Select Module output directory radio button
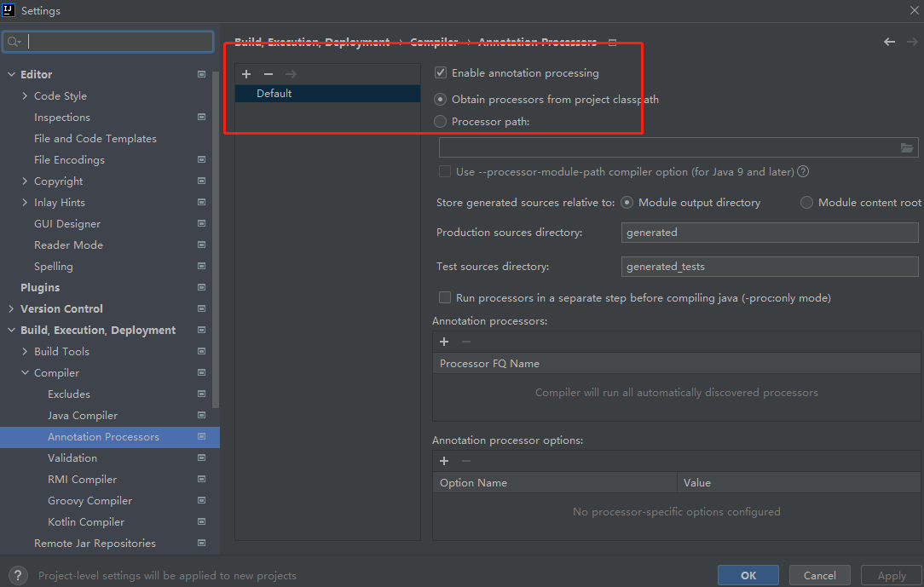Image resolution: width=924 pixels, height=587 pixels. pos(627,202)
